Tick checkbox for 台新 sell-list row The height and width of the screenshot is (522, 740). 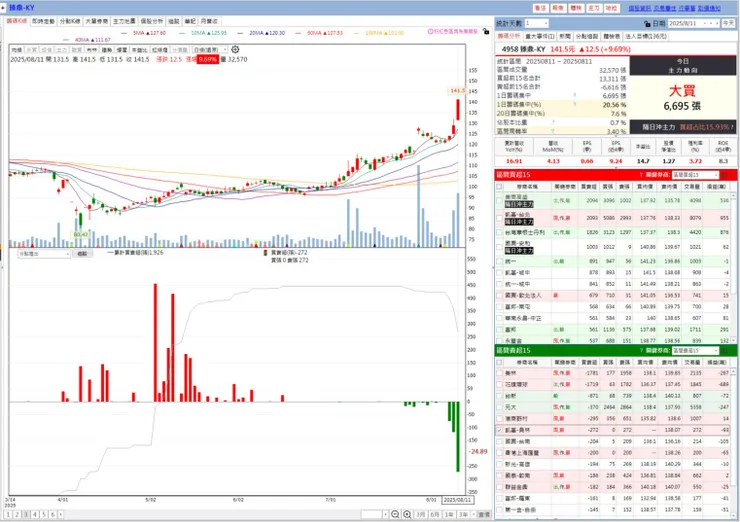pyautogui.click(x=499, y=396)
